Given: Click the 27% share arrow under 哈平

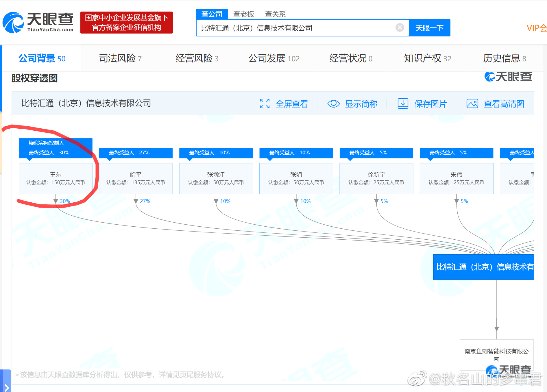Looking at the screenshot, I should (x=136, y=201).
